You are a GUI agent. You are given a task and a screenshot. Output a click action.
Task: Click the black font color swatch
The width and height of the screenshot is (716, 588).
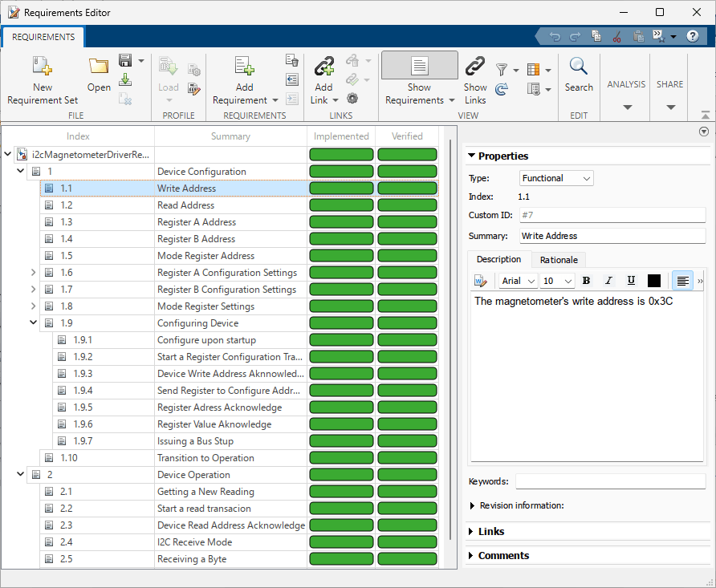pyautogui.click(x=653, y=281)
